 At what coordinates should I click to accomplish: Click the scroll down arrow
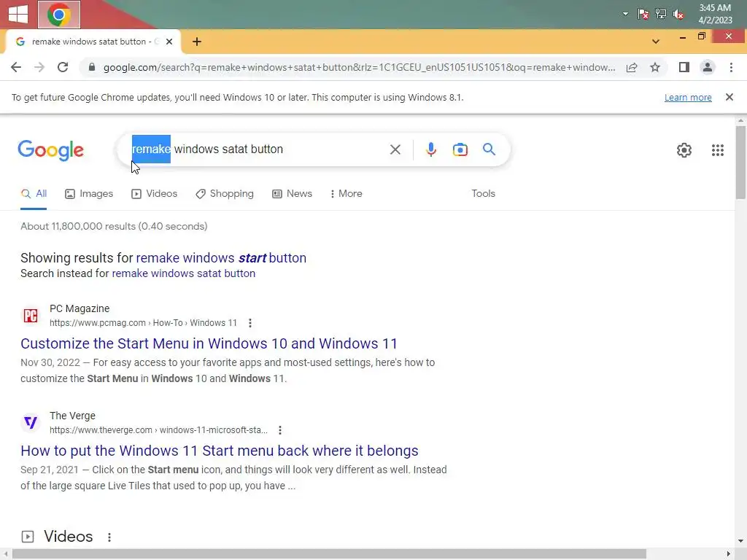pyautogui.click(x=740, y=542)
